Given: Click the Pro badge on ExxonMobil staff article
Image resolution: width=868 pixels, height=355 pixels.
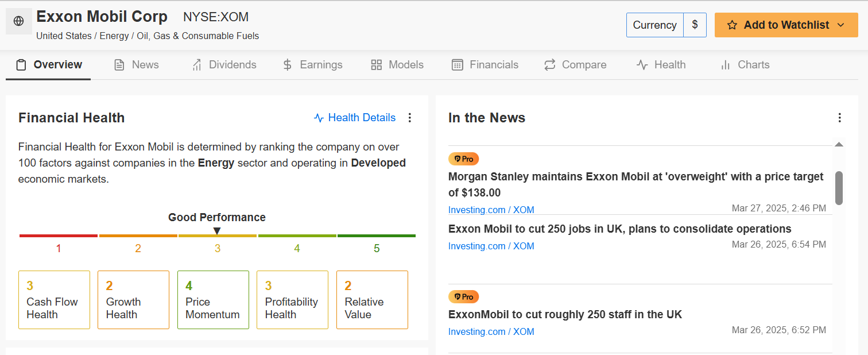Looking at the screenshot, I should [x=464, y=297].
